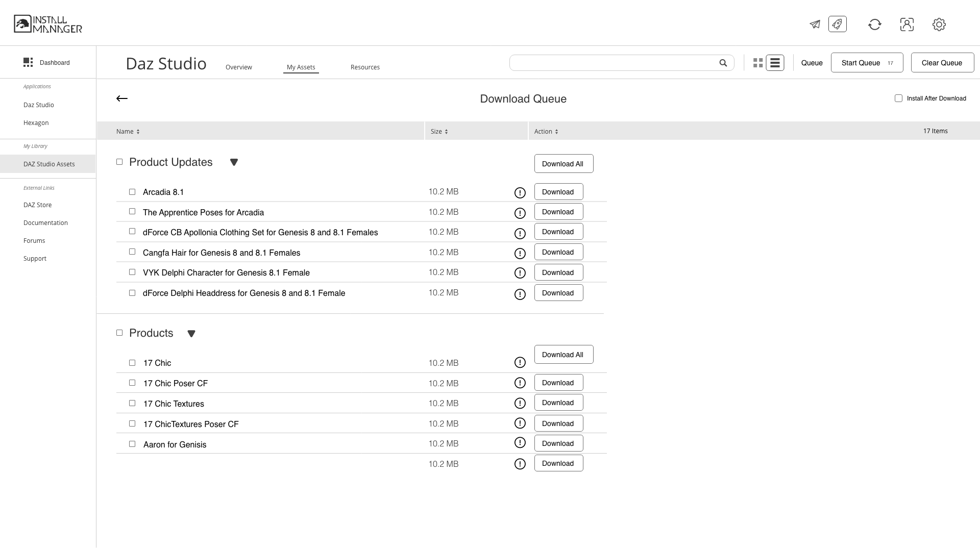This screenshot has width=980, height=550.
Task: Open the user account icon
Action: coord(907,24)
